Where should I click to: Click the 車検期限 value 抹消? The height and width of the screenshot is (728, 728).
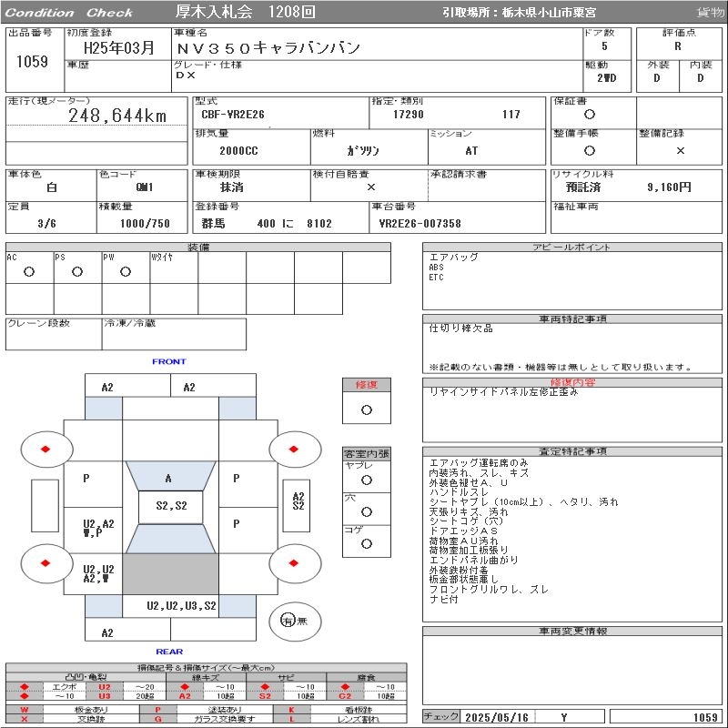coord(232,187)
